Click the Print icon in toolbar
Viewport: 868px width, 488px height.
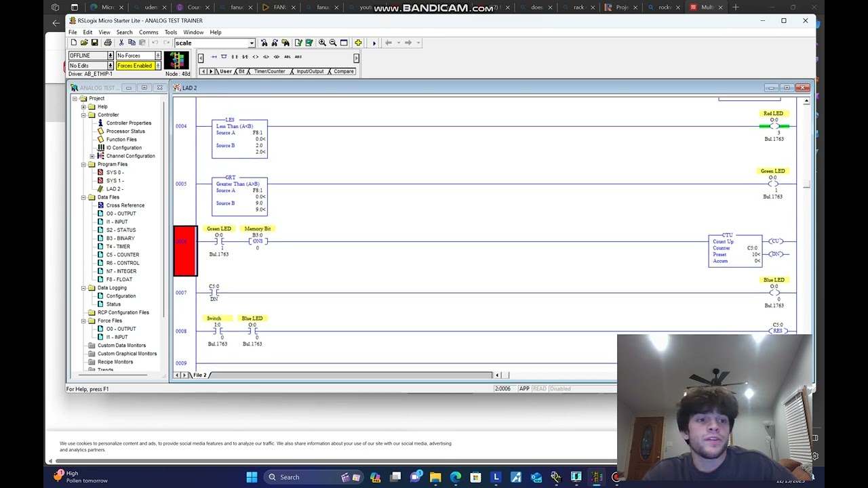[108, 43]
